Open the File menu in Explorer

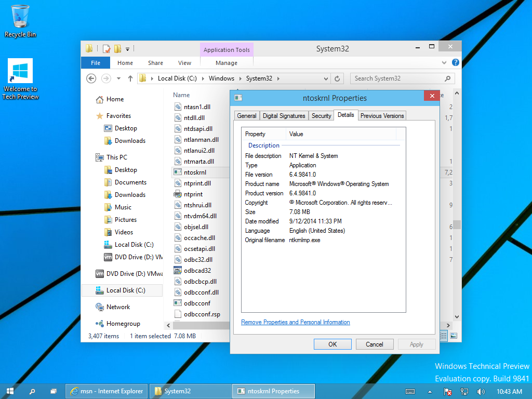(96, 63)
